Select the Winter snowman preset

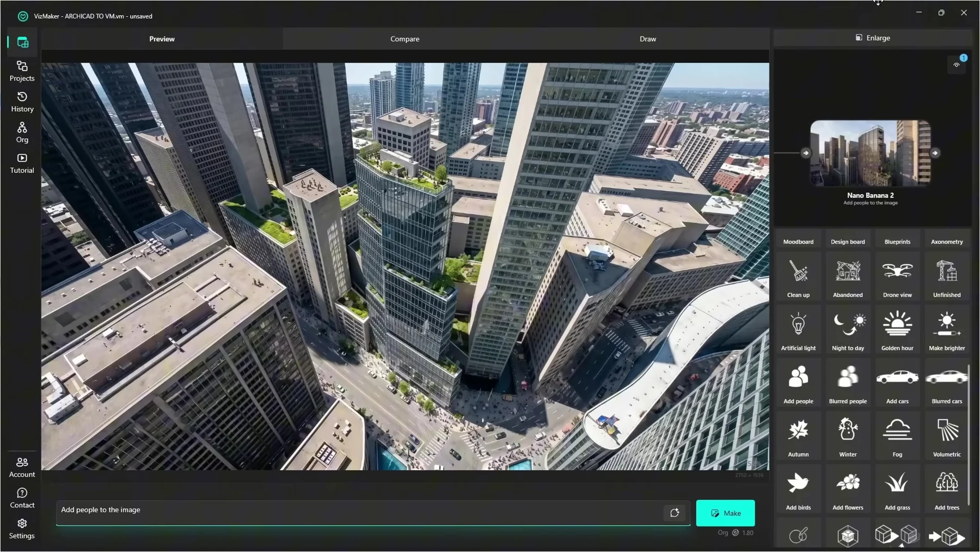(848, 436)
